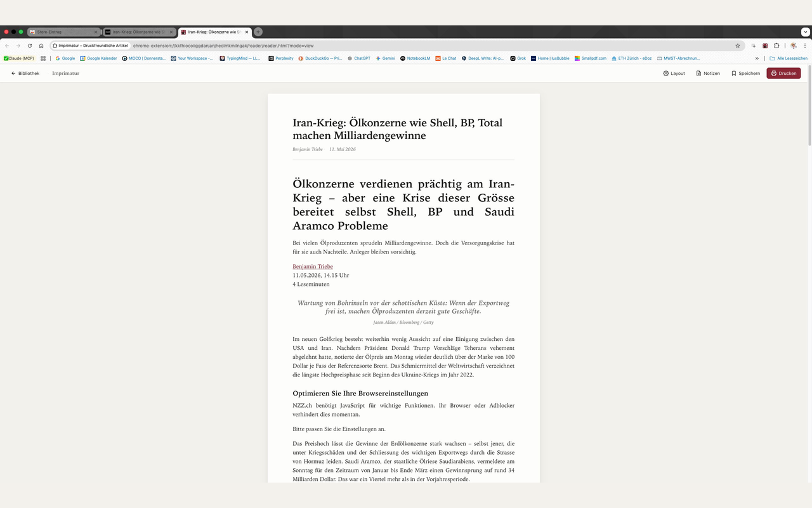This screenshot has width=812, height=508.
Task: Click the photo credit Jason Alden / Bloomberg / Getty
Action: click(x=403, y=322)
